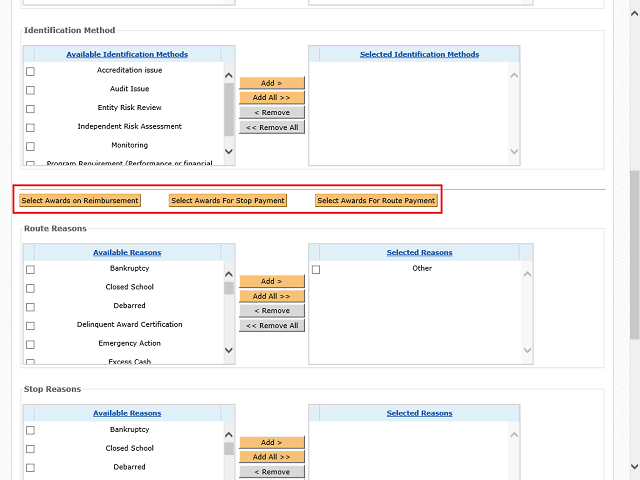Click scrollbar thumb in Route Available Reasons
The width and height of the screenshot is (640, 480).
(229, 288)
